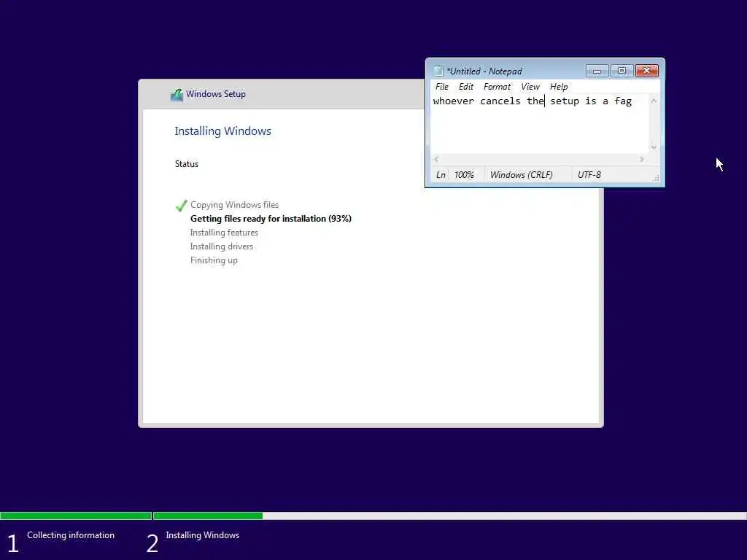Click the '*Untitled - Notepad' title text
This screenshot has width=747, height=560.
pos(484,71)
